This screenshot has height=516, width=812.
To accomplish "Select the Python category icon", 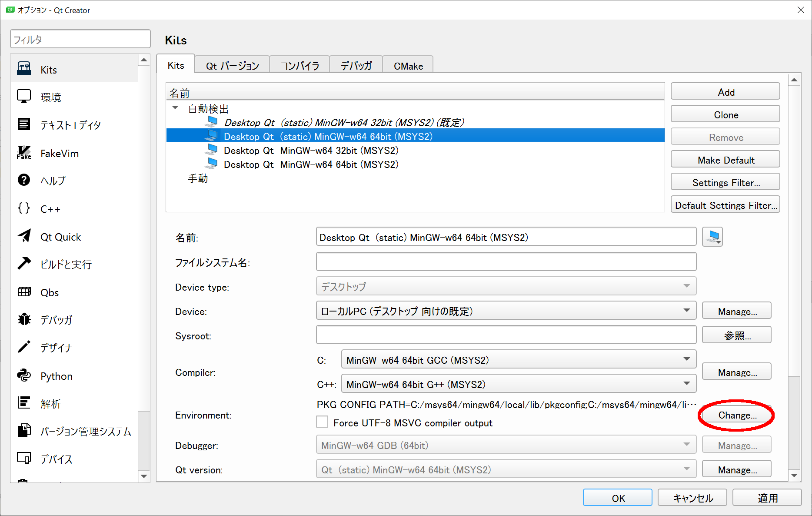I will (24, 375).
